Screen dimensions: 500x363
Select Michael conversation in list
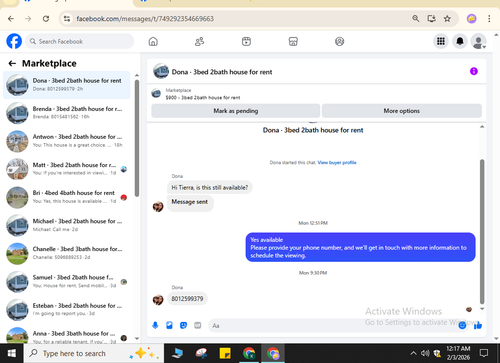tap(67, 225)
